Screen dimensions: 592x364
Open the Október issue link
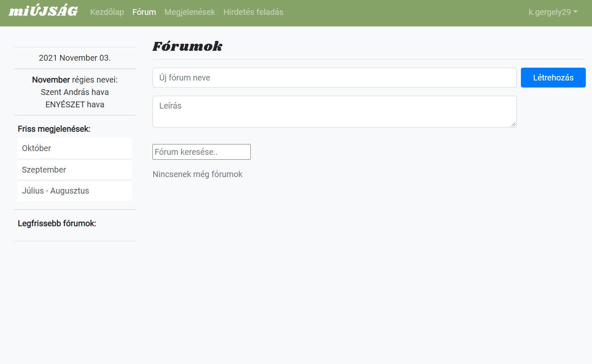coord(75,148)
